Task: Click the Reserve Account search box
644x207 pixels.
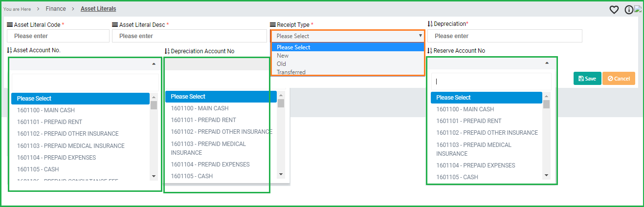Action: click(x=491, y=82)
